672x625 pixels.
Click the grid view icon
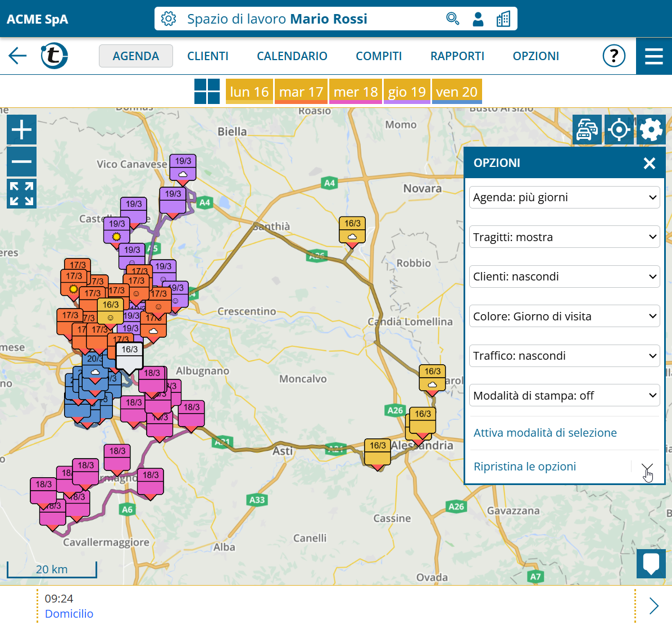pyautogui.click(x=207, y=91)
